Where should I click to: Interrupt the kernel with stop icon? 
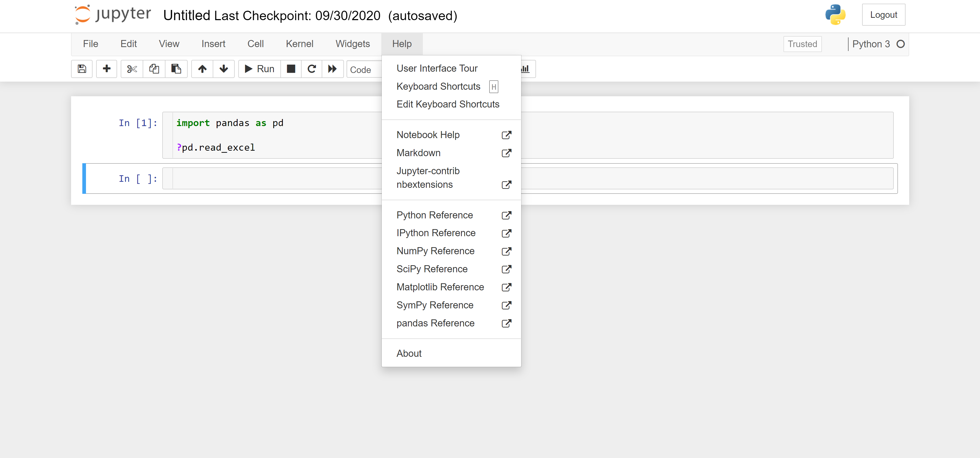coord(291,69)
